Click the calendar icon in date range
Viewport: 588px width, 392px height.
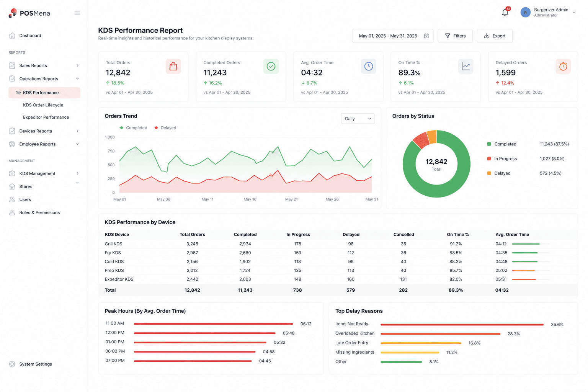point(426,36)
